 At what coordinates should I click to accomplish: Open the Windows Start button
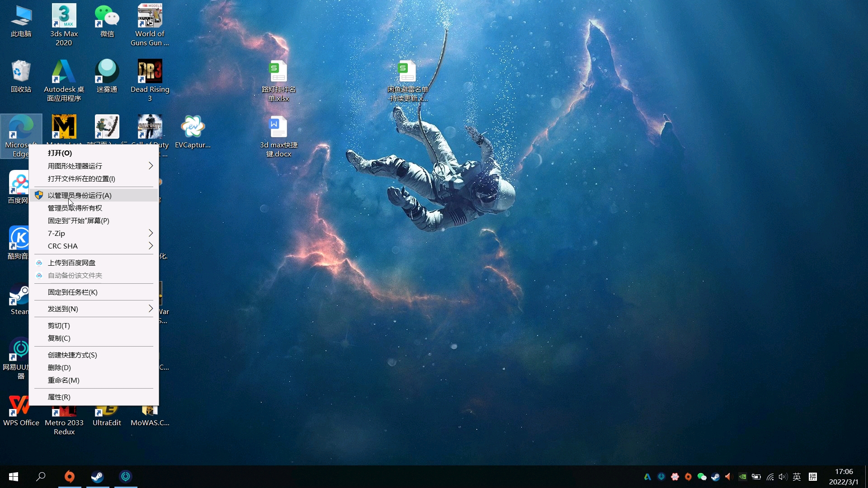(14, 476)
